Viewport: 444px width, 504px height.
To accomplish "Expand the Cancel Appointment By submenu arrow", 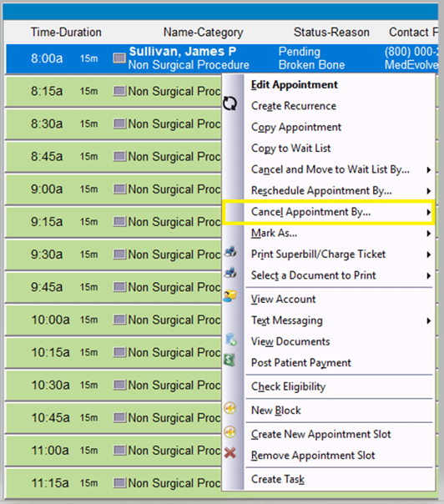I will point(429,212).
